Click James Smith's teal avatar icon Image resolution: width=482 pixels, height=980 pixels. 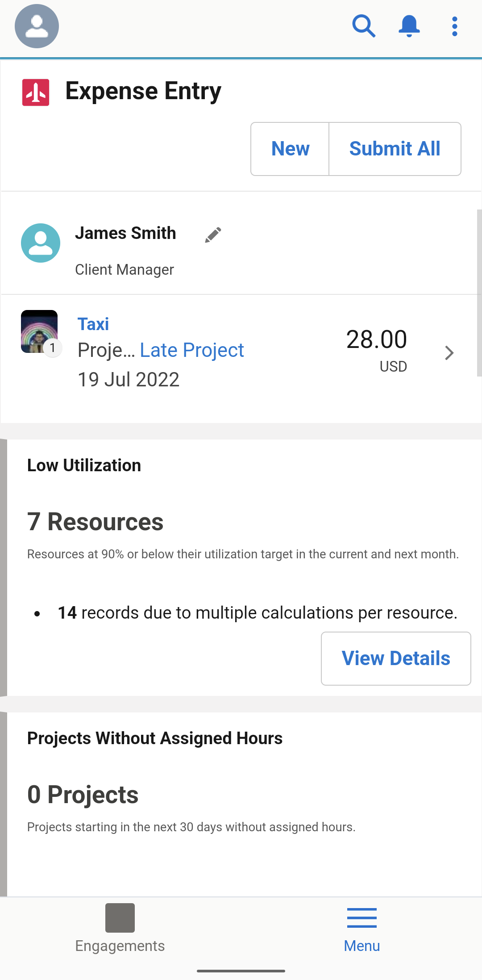(41, 243)
